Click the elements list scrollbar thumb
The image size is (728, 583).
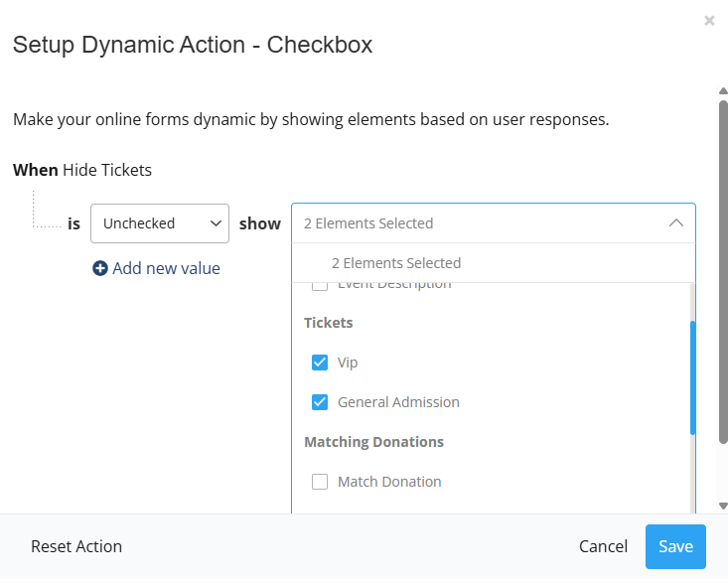point(692,377)
